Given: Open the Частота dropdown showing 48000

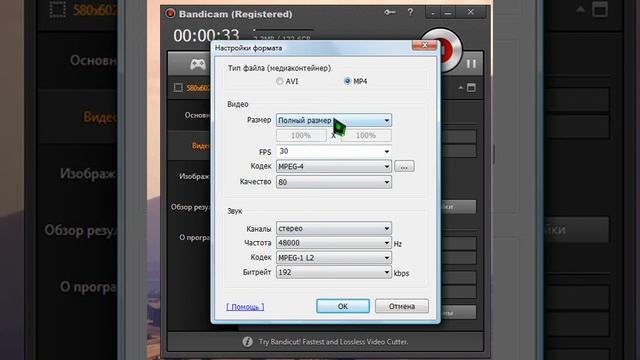Looking at the screenshot, I should click(x=333, y=243).
